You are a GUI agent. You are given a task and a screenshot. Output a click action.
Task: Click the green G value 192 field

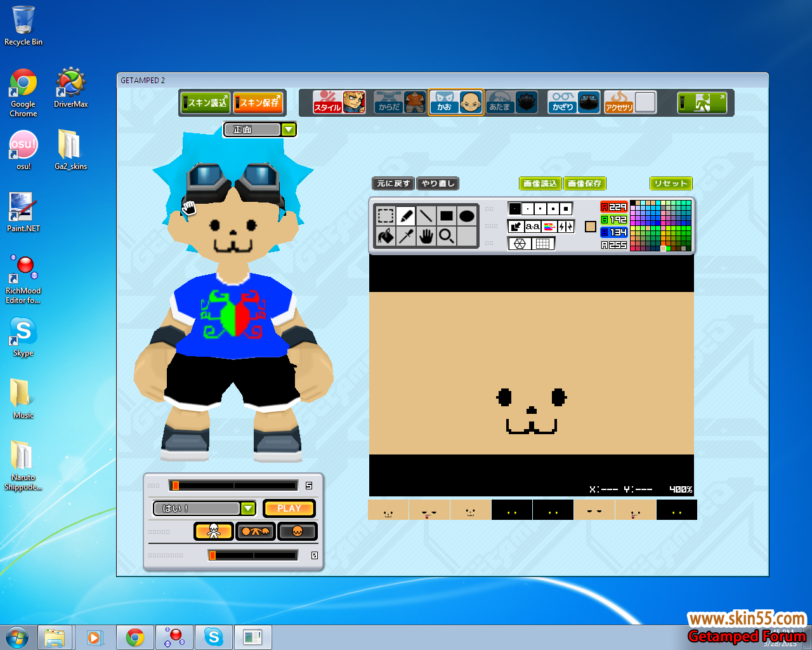click(x=614, y=220)
